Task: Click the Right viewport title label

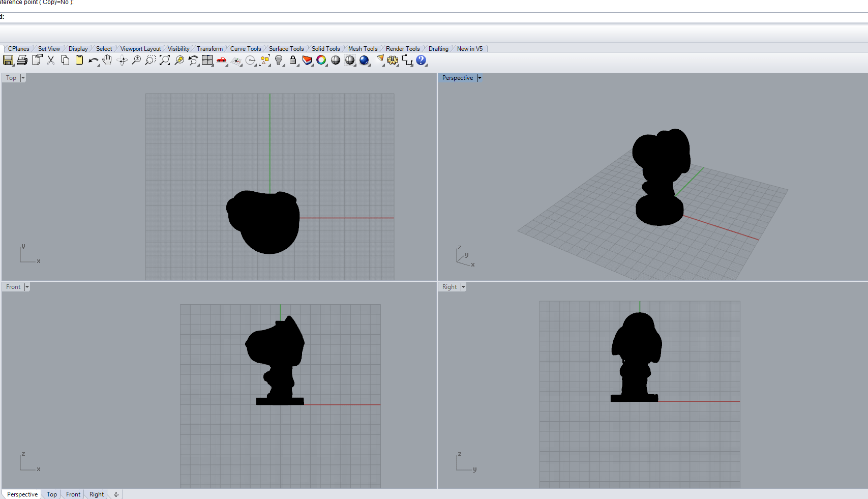Action: (450, 287)
